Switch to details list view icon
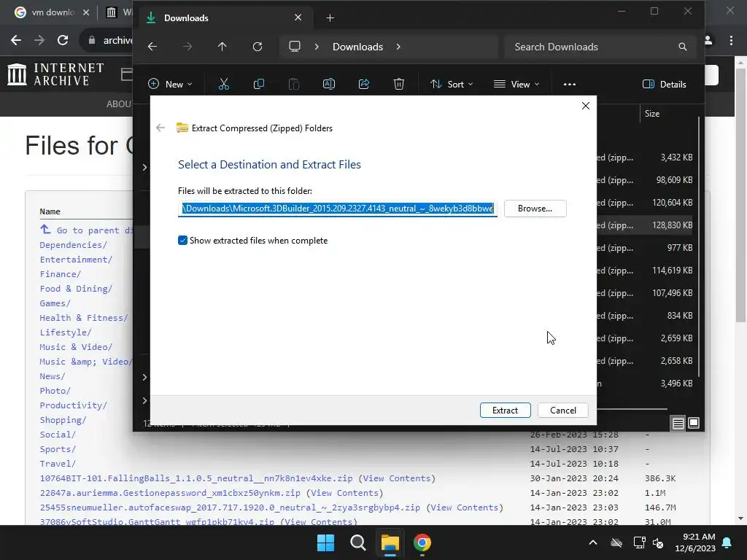747x560 pixels. 678,423
